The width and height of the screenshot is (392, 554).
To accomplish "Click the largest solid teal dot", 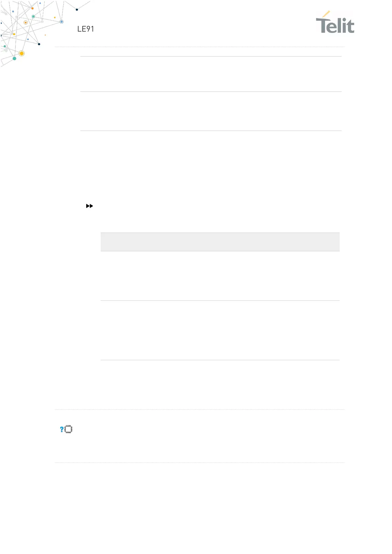I will 14,59.
